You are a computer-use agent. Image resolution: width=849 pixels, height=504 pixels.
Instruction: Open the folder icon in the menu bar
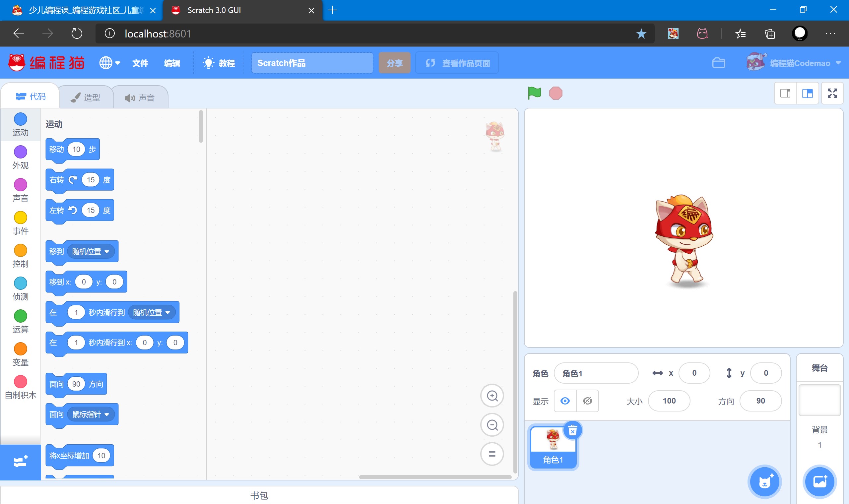[x=719, y=63]
